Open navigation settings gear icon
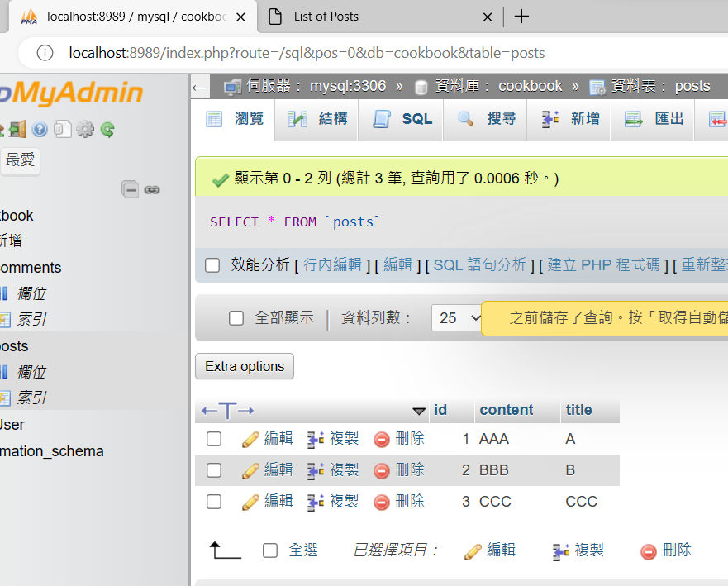Viewport: 728px width, 586px height. (85, 129)
